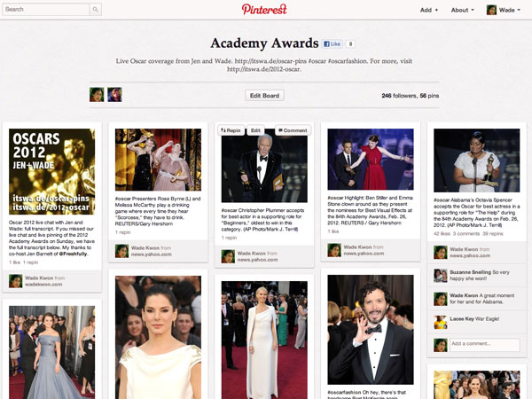Click Wade's profile avatar in the header
Screen dimensions: 532x399
coord(491,10)
